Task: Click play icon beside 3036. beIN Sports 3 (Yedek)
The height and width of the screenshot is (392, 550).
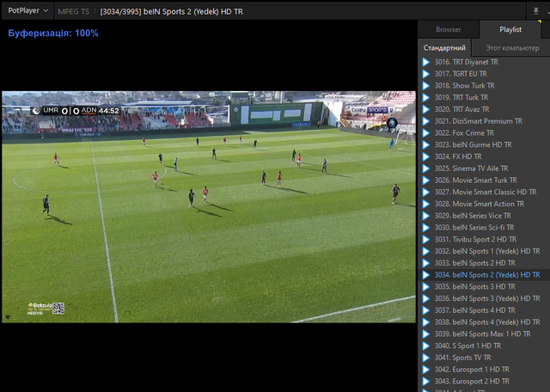Action: (426, 298)
